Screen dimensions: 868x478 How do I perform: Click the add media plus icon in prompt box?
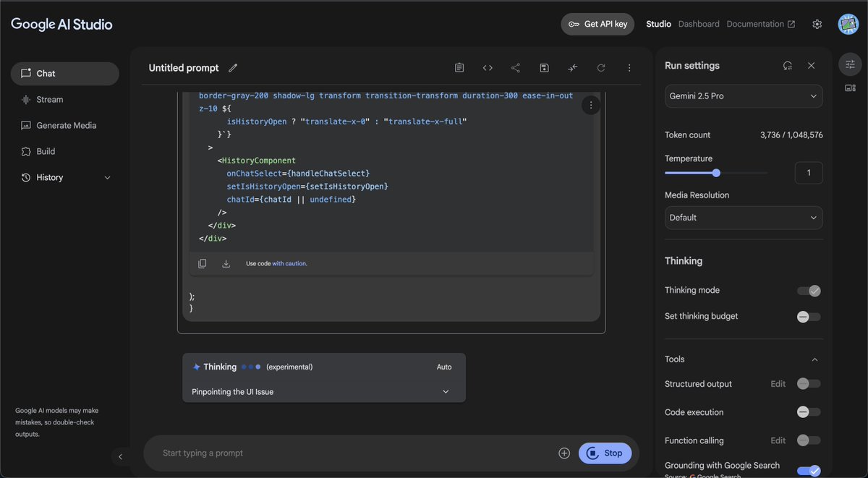pyautogui.click(x=564, y=453)
